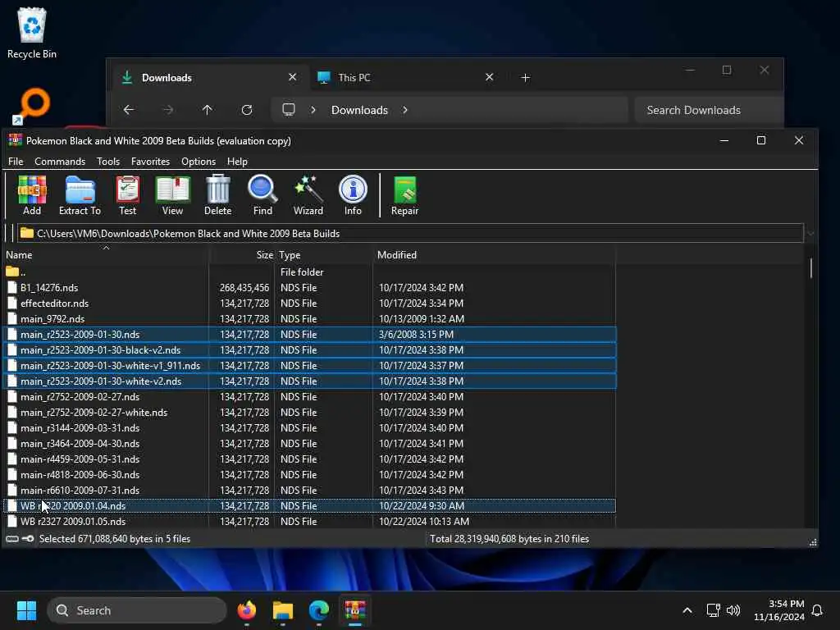
Task: Open the File menu
Action: click(16, 162)
